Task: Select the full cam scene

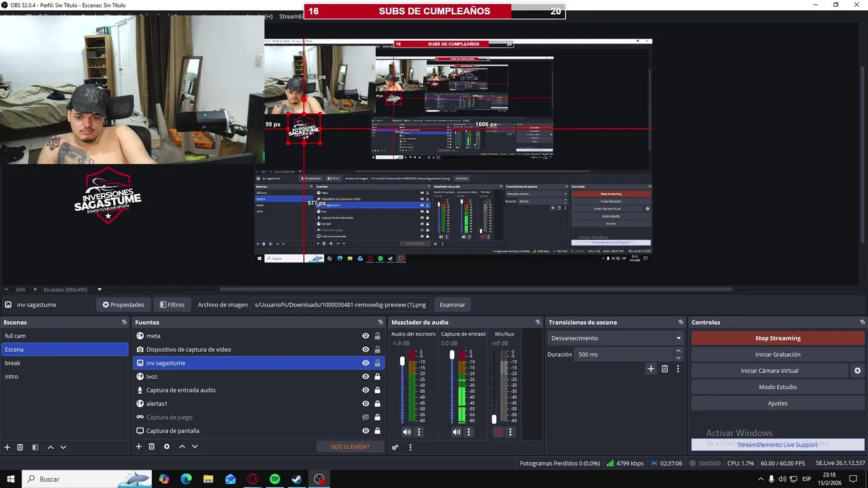Action: click(x=64, y=336)
